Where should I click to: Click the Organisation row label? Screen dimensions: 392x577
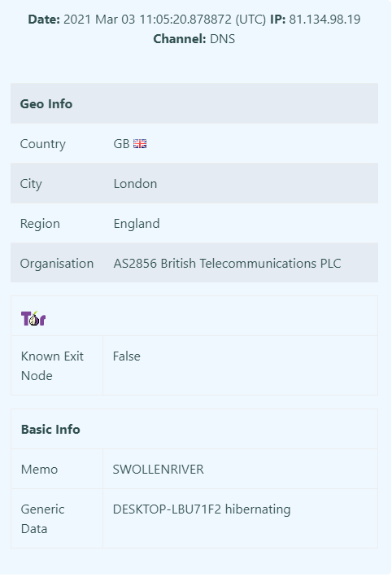pyautogui.click(x=57, y=264)
